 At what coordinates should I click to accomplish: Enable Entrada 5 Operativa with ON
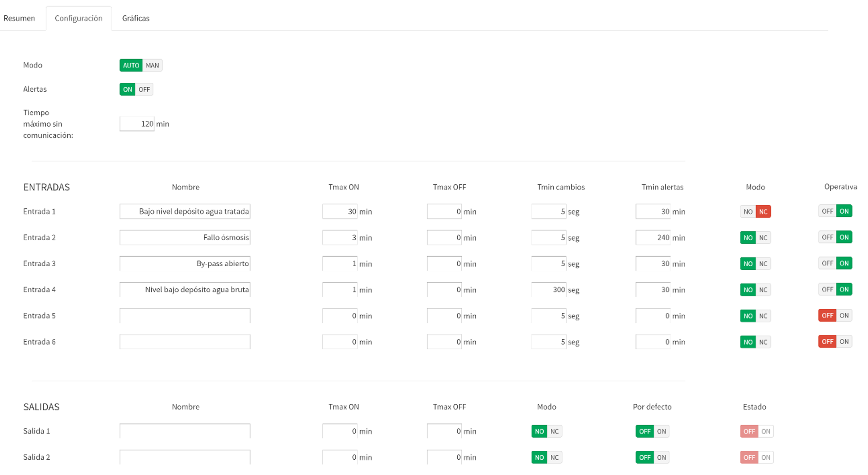click(844, 315)
